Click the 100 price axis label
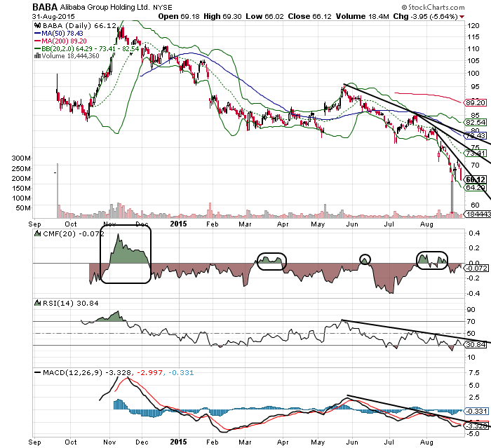Viewport: 491px width, 448px height. pos(473,73)
